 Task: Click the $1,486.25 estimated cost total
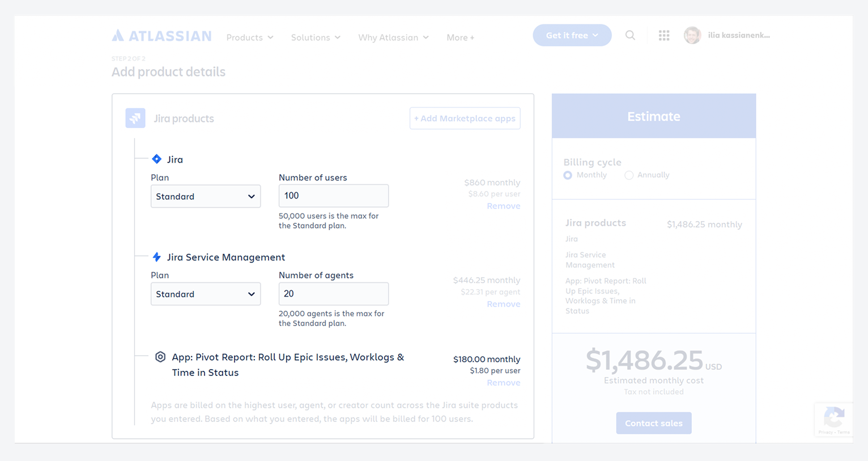pyautogui.click(x=644, y=360)
